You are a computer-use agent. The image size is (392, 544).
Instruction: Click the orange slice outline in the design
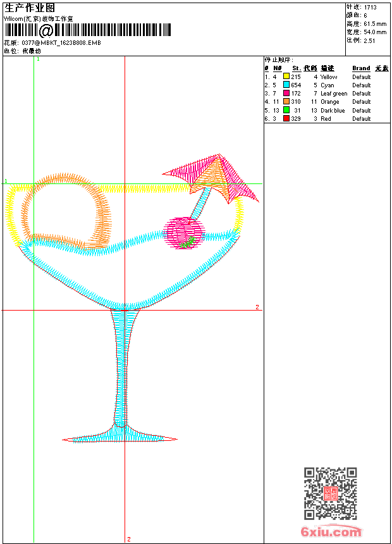[66, 212]
